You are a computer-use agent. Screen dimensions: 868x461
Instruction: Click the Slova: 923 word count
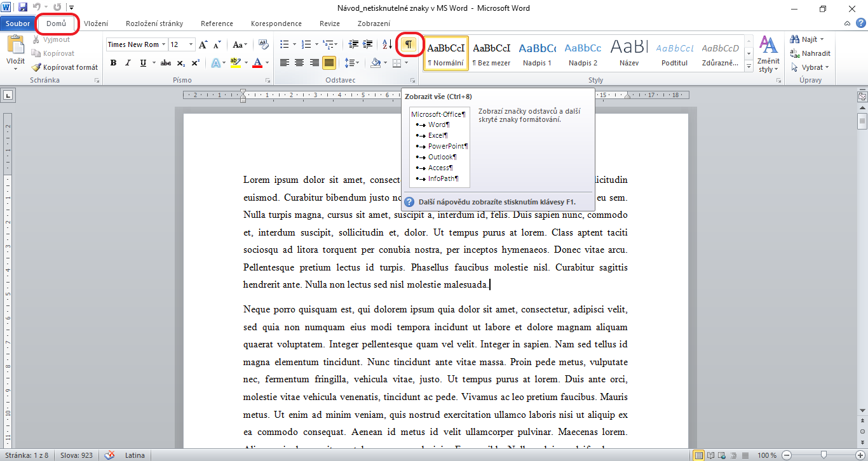click(x=76, y=455)
